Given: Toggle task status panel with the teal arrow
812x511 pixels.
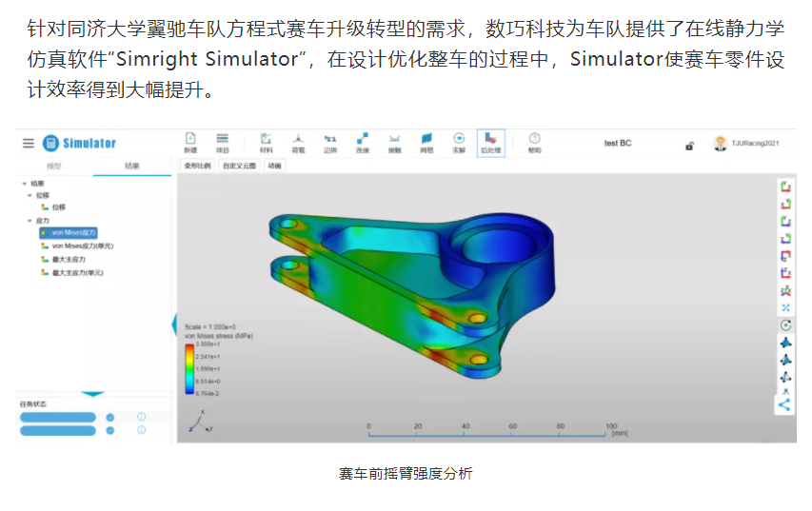Looking at the screenshot, I should click(x=93, y=395).
